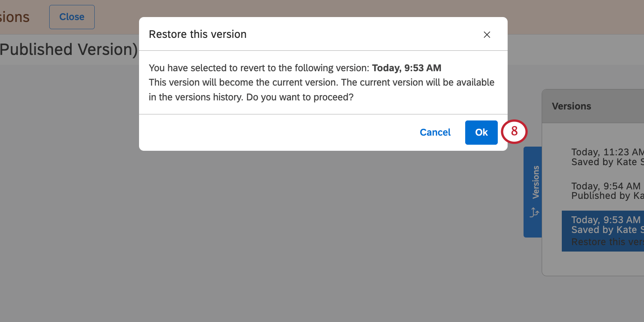The width and height of the screenshot is (644, 322).
Task: Click the greyed-out survey preview background
Action: 265,227
